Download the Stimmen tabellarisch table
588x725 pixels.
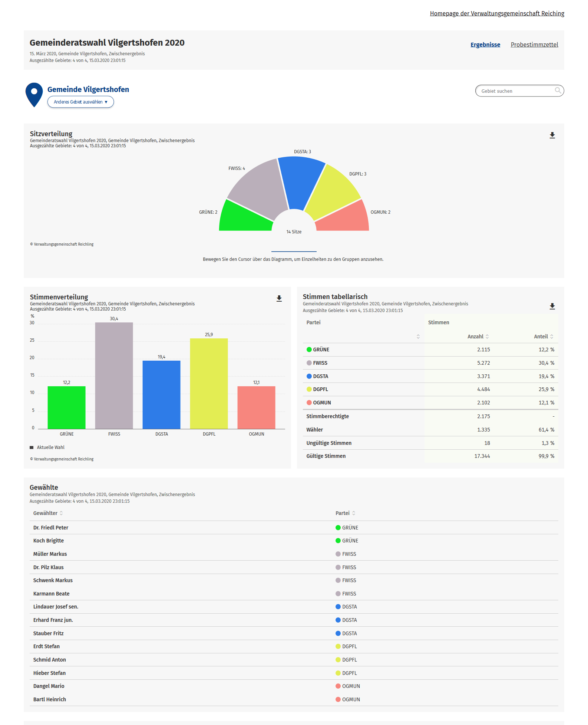coord(552,306)
